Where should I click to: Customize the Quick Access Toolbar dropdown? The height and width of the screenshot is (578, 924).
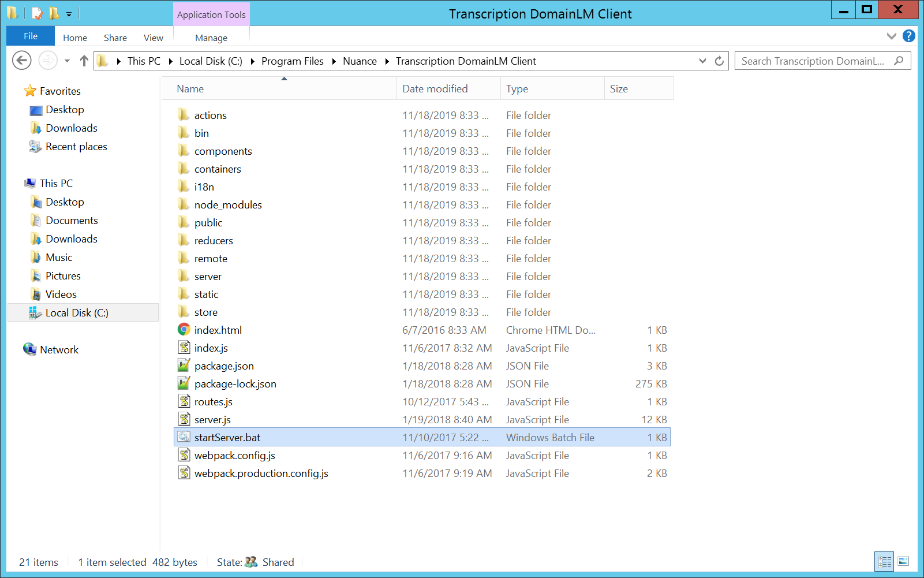pyautogui.click(x=69, y=13)
